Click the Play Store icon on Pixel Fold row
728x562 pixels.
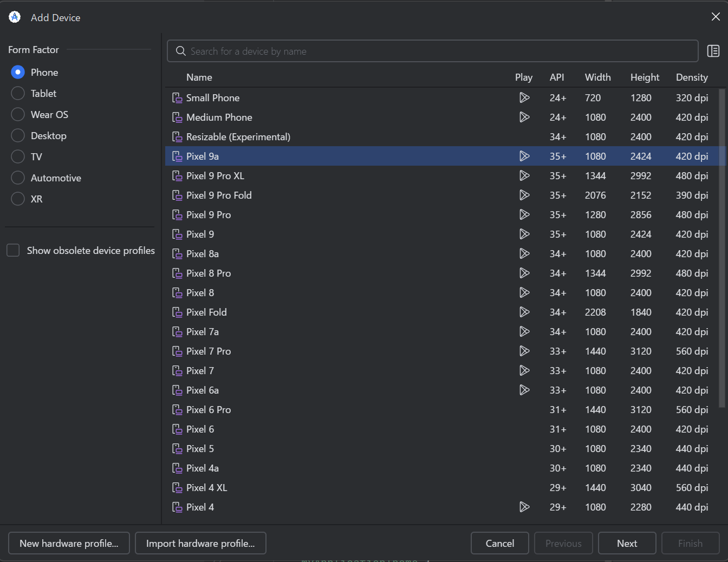click(x=524, y=312)
